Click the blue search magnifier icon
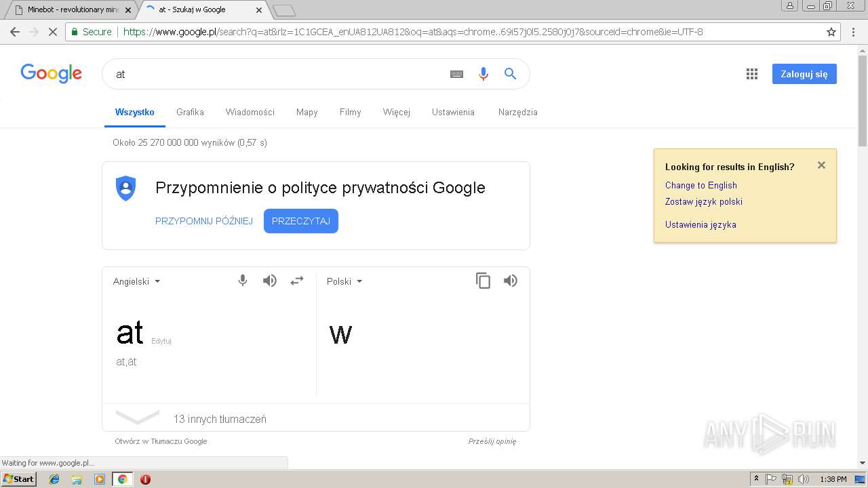This screenshot has height=488, width=868. (x=510, y=74)
